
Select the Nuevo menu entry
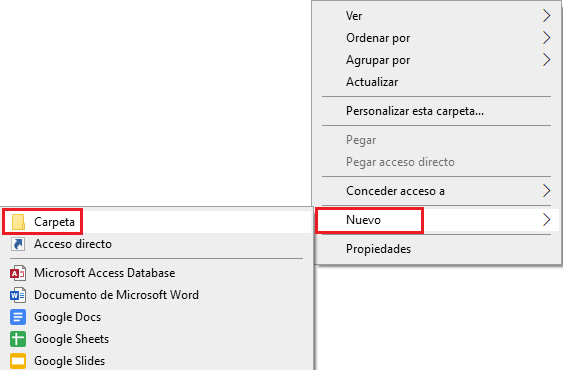[x=437, y=220]
